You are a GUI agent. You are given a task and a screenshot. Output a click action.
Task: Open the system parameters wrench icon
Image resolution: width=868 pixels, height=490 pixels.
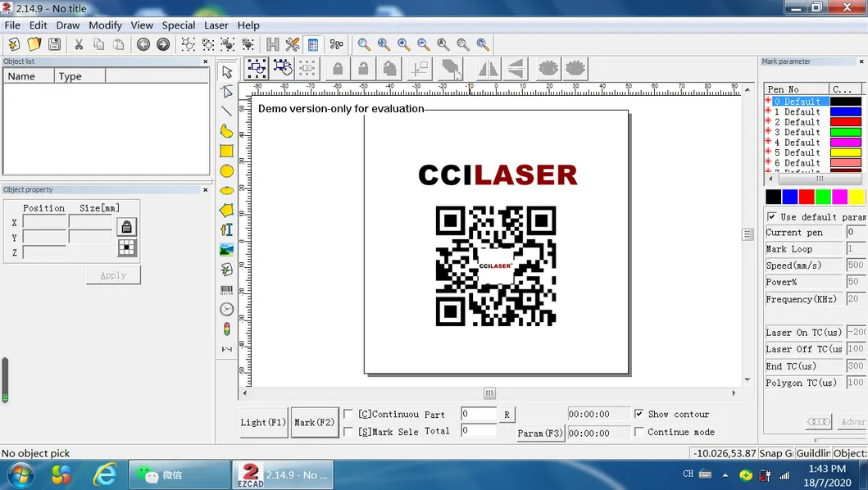292,44
